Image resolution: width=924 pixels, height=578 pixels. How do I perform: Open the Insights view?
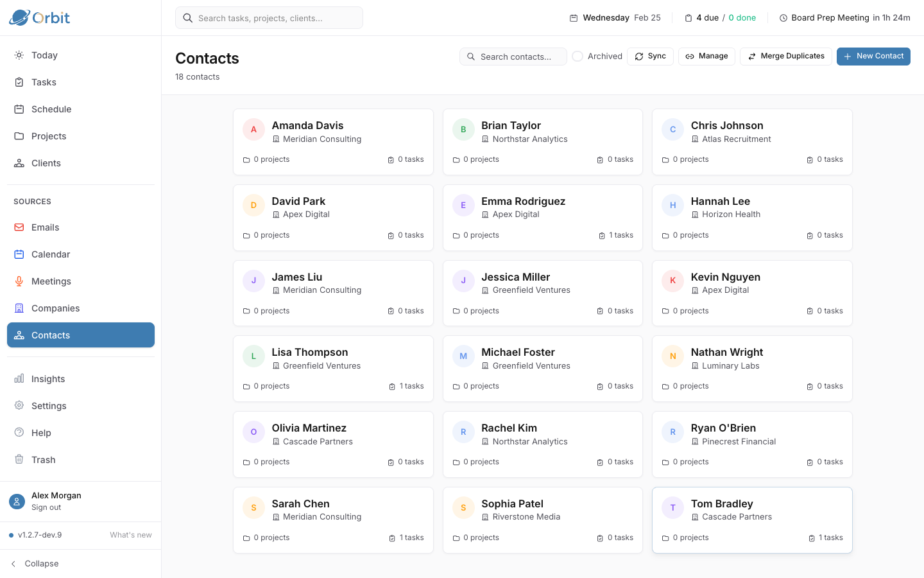48,378
